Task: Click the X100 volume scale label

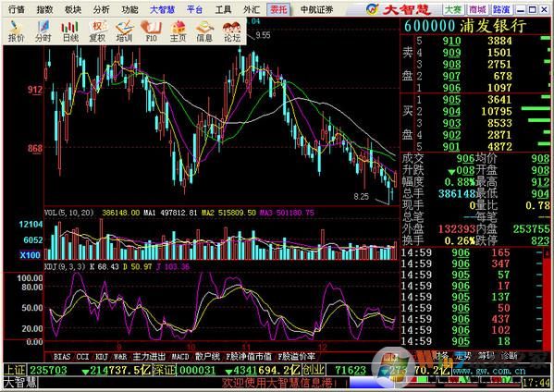Action: [30, 255]
